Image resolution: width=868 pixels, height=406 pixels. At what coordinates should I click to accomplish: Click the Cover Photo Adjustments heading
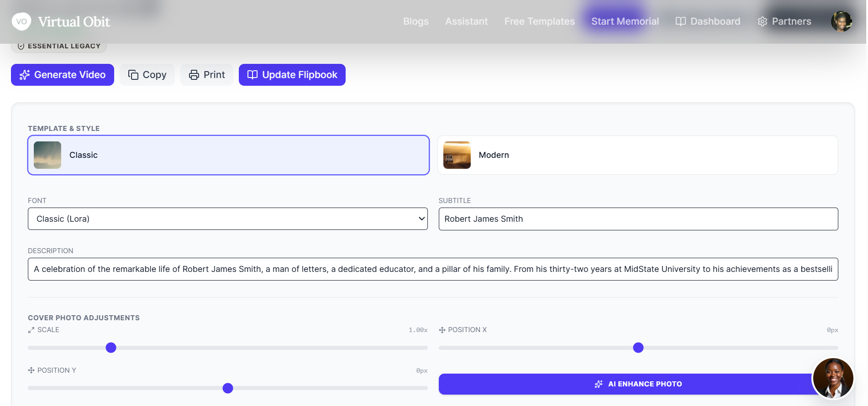84,318
